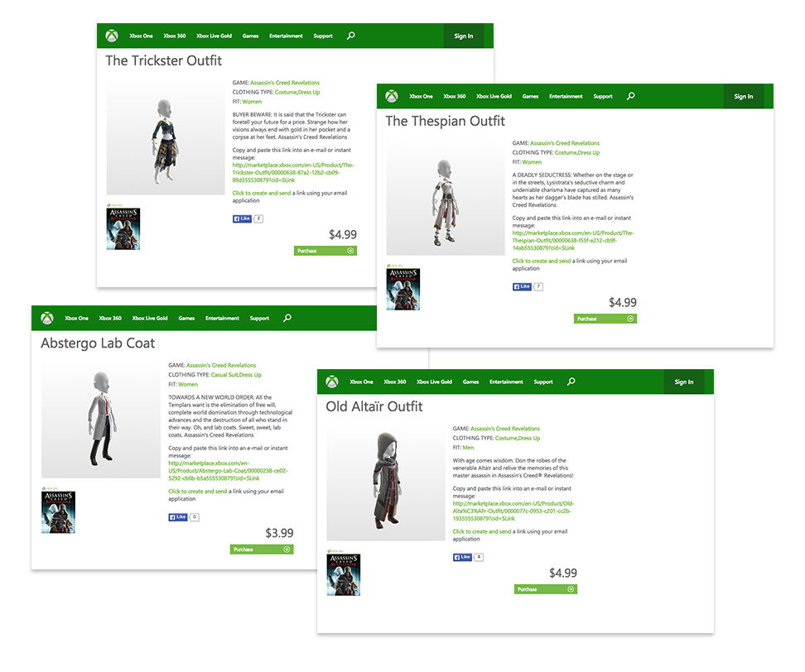Open search icon in Abstergo Lab Coat window
The image size is (805, 672).
click(287, 318)
